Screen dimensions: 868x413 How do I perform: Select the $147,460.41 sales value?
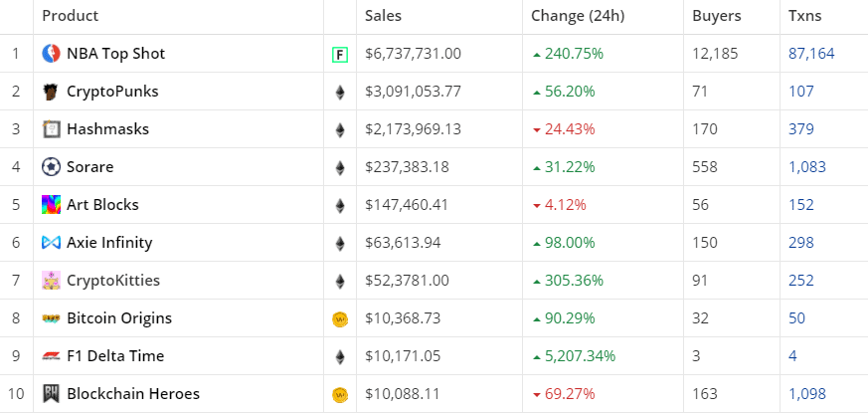(x=407, y=205)
